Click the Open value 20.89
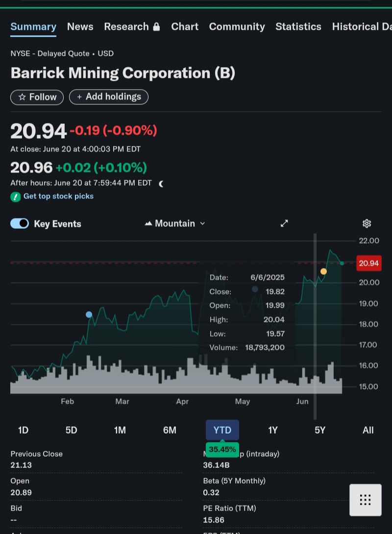This screenshot has height=534, width=392. pyautogui.click(x=21, y=493)
